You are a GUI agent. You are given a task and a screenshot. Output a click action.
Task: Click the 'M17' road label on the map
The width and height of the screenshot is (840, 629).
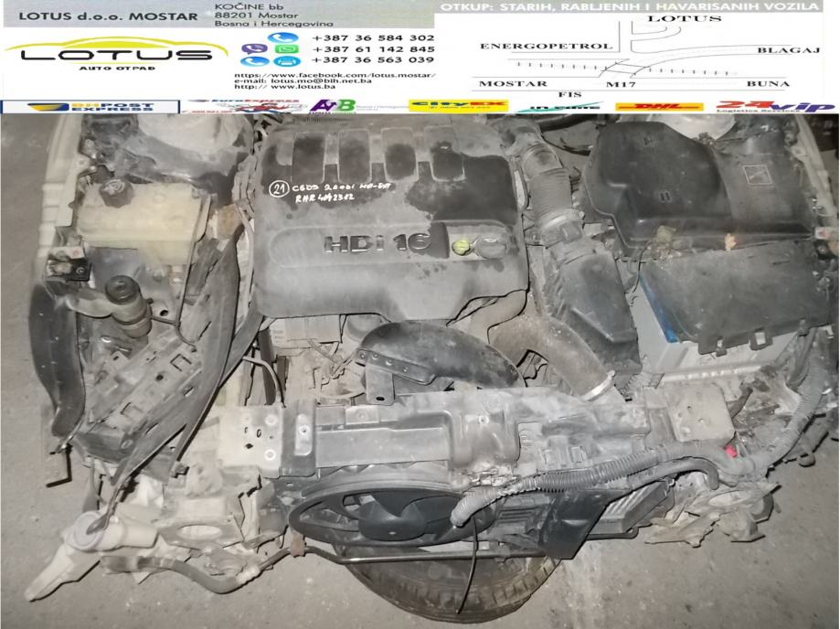pos(621,85)
